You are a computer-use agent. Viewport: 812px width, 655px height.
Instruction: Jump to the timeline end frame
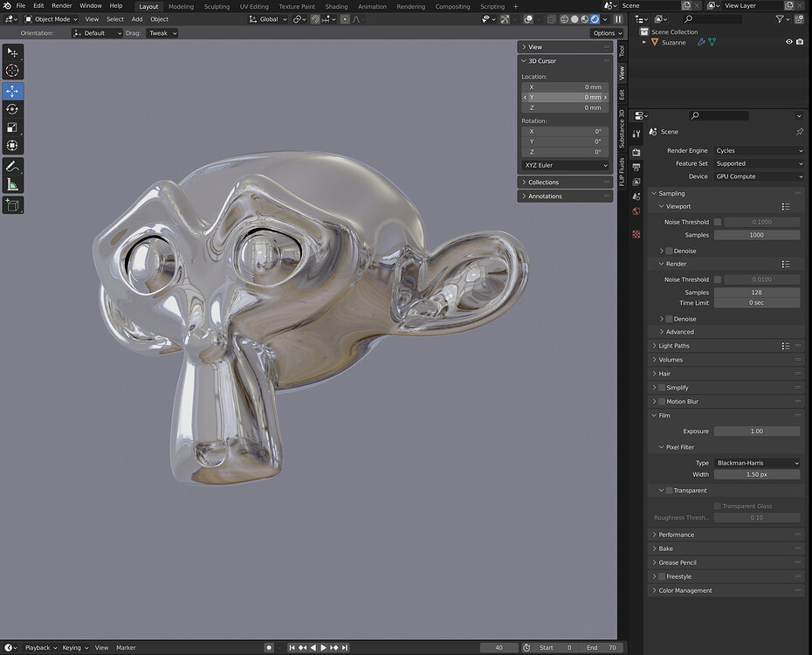[x=345, y=648]
